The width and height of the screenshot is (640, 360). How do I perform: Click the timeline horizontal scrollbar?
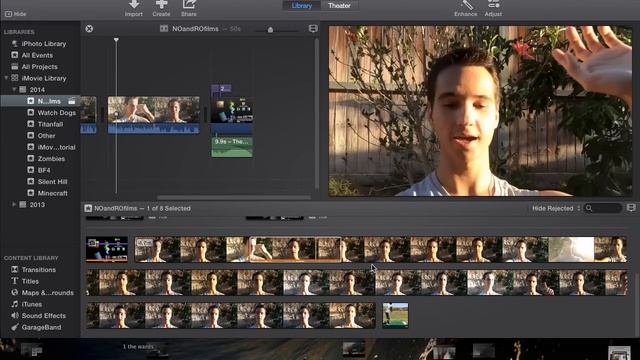(233, 198)
